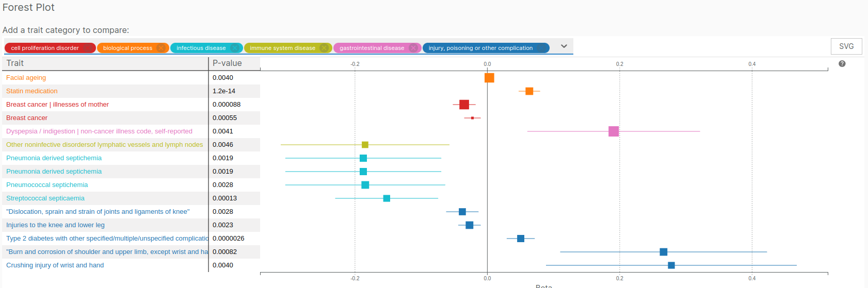This screenshot has height=288, width=868.
Task: Expand the trait category dropdown arrow
Action: pyautogui.click(x=564, y=46)
